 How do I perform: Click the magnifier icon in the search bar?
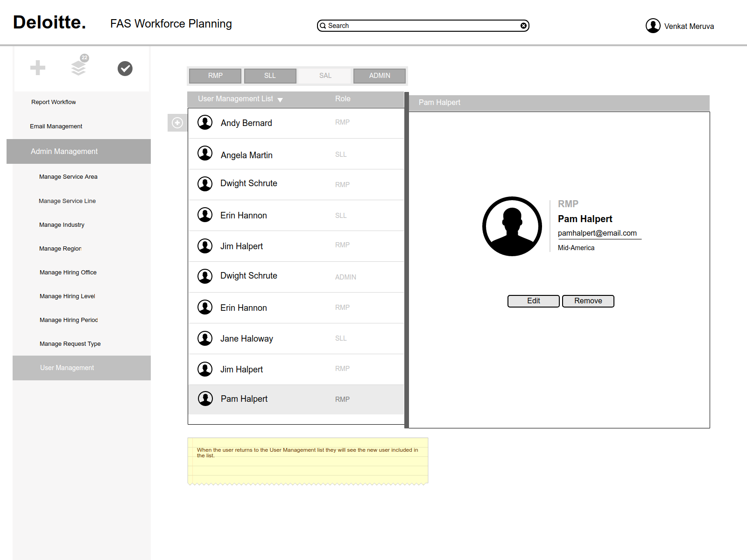click(x=323, y=26)
